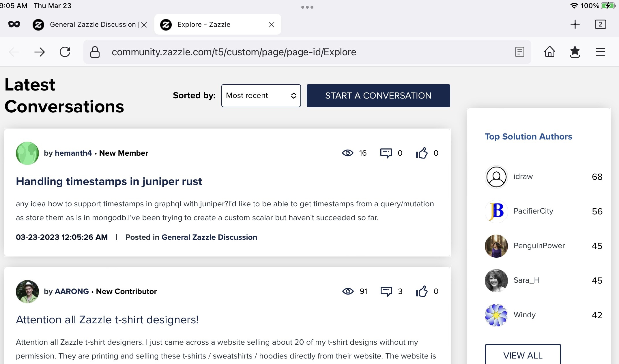Click VIEW ALL solution authors button
This screenshot has height=364, width=619.
(x=523, y=355)
